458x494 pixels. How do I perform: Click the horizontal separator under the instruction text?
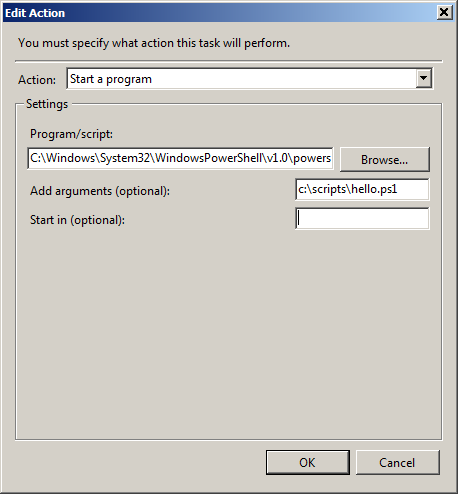click(x=229, y=61)
